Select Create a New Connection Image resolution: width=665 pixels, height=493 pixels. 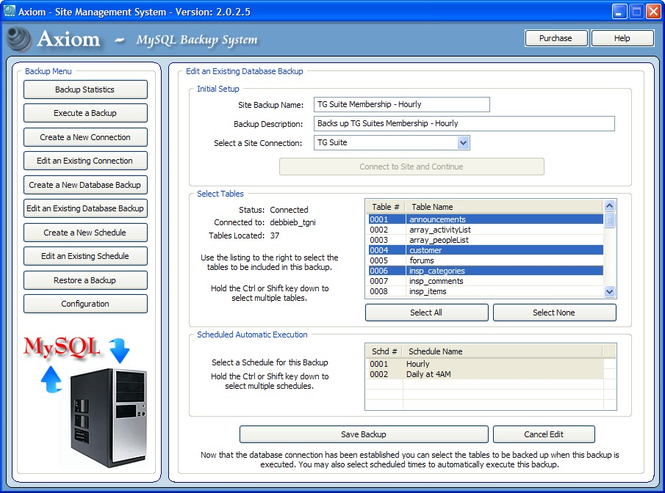point(85,137)
